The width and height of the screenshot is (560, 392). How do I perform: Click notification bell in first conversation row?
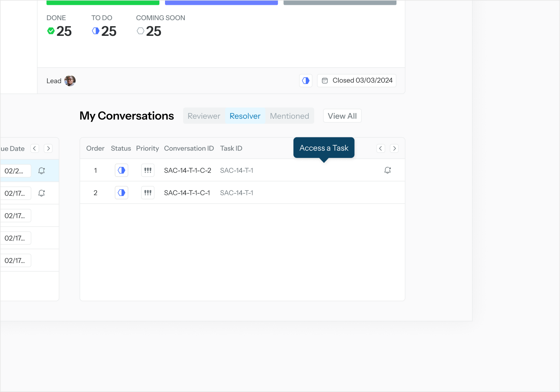388,171
